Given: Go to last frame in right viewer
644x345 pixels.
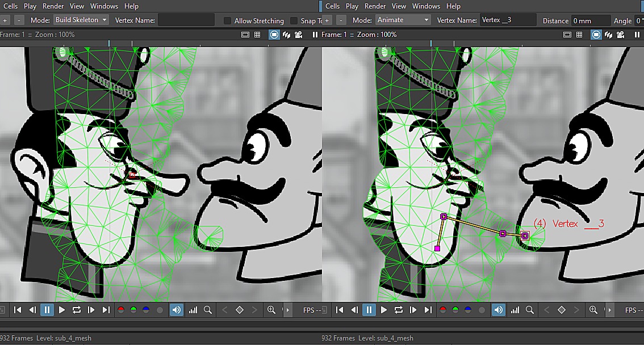Looking at the screenshot, I should coord(428,310).
